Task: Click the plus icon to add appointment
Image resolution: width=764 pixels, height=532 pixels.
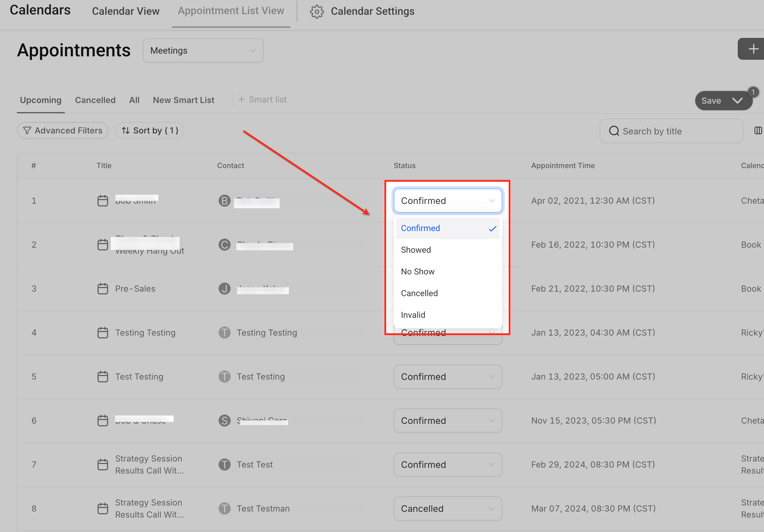Action: pos(753,49)
